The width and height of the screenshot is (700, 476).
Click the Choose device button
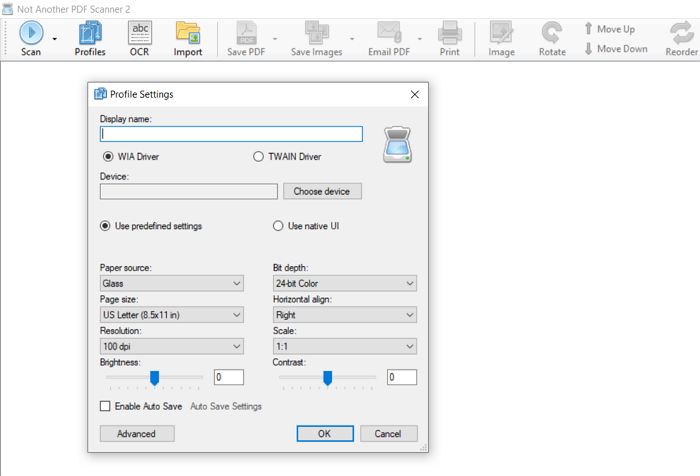(x=322, y=191)
